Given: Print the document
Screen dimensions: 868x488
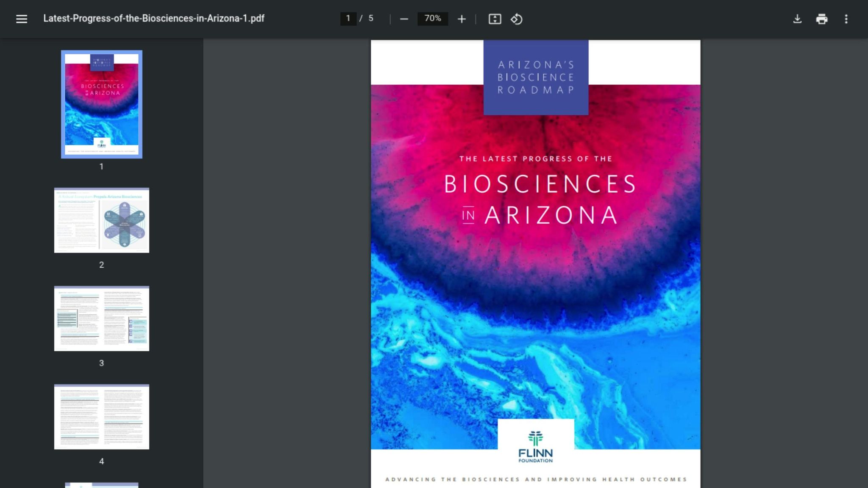Looking at the screenshot, I should pyautogui.click(x=821, y=19).
